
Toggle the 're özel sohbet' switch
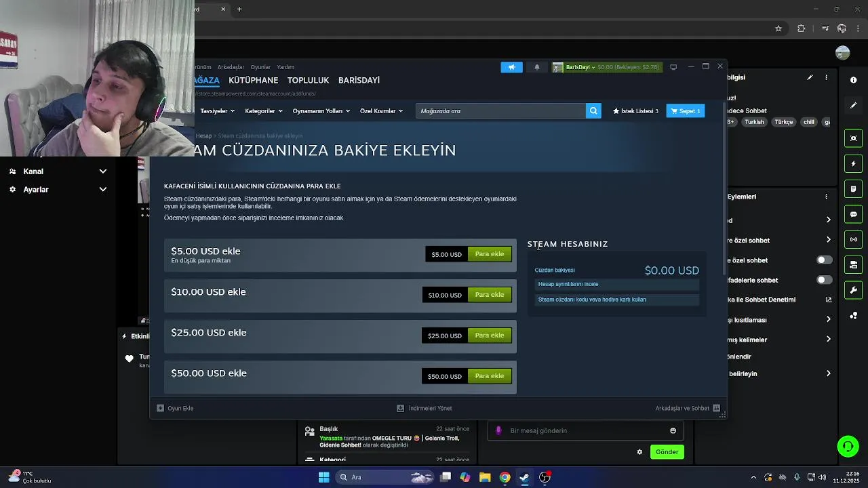coord(824,260)
